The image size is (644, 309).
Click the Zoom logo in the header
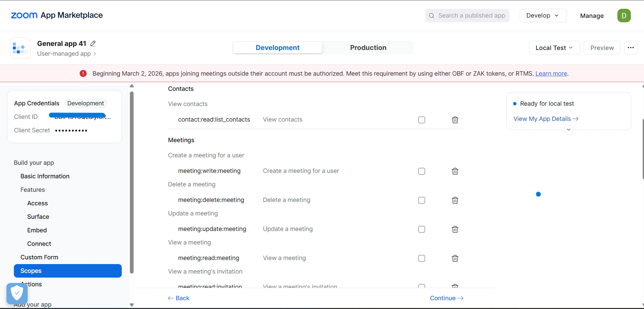click(x=24, y=16)
